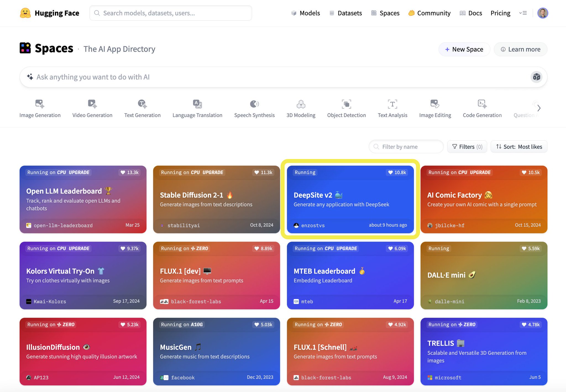This screenshot has width=566, height=392.
Task: Click the Hugging Face emoji logo
Action: [x=25, y=13]
